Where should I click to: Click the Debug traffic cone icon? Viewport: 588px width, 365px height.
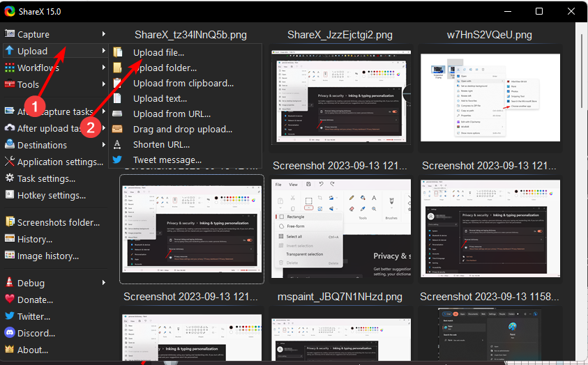(x=9, y=282)
